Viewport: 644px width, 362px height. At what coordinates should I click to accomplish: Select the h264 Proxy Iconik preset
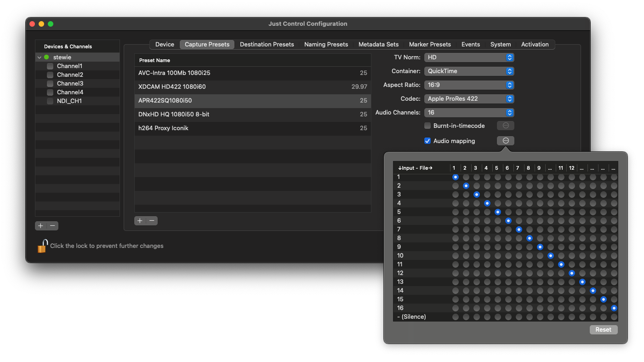pos(252,128)
